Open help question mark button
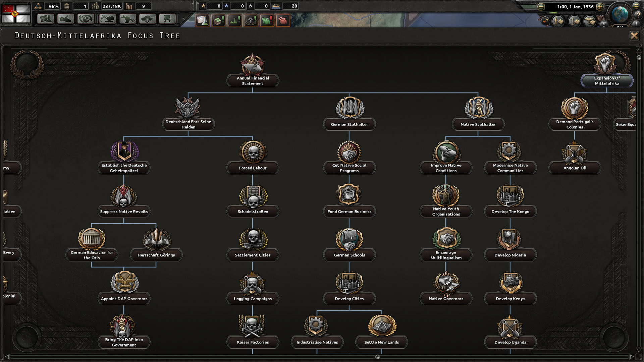 (x=638, y=15)
